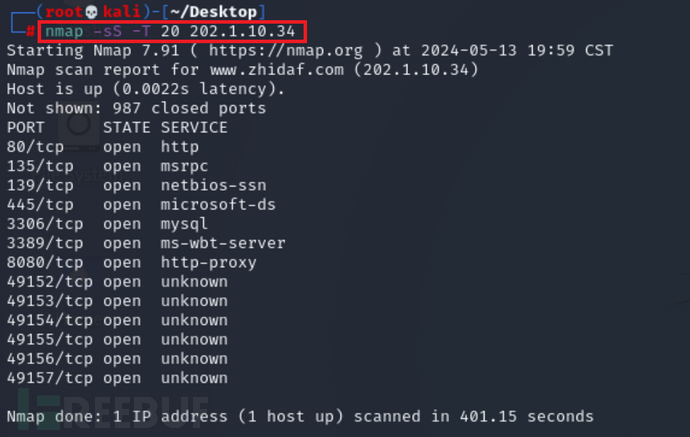The height and width of the screenshot is (437, 690).
Task: Click the netbios-ssn service text
Action: [x=213, y=186]
